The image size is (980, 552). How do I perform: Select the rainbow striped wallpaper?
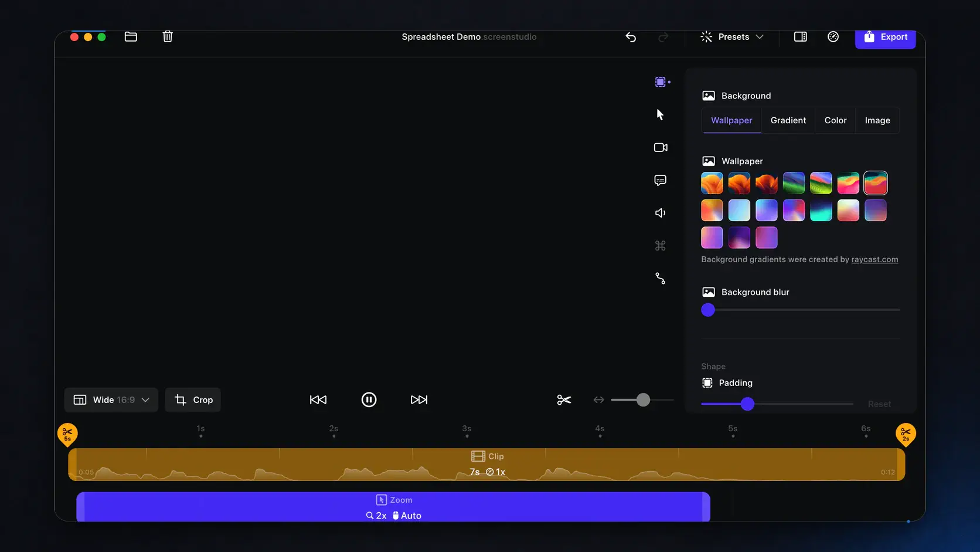[x=821, y=183]
